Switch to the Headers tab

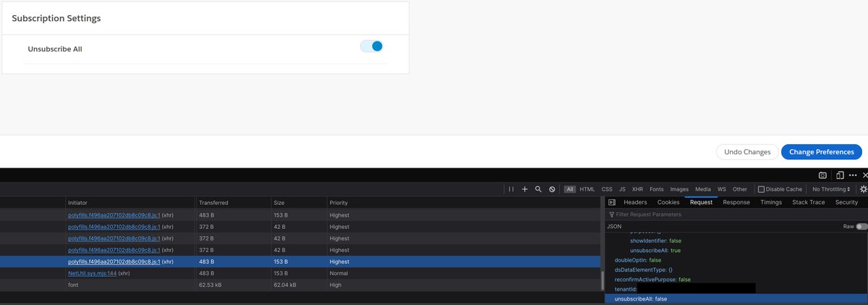(635, 202)
